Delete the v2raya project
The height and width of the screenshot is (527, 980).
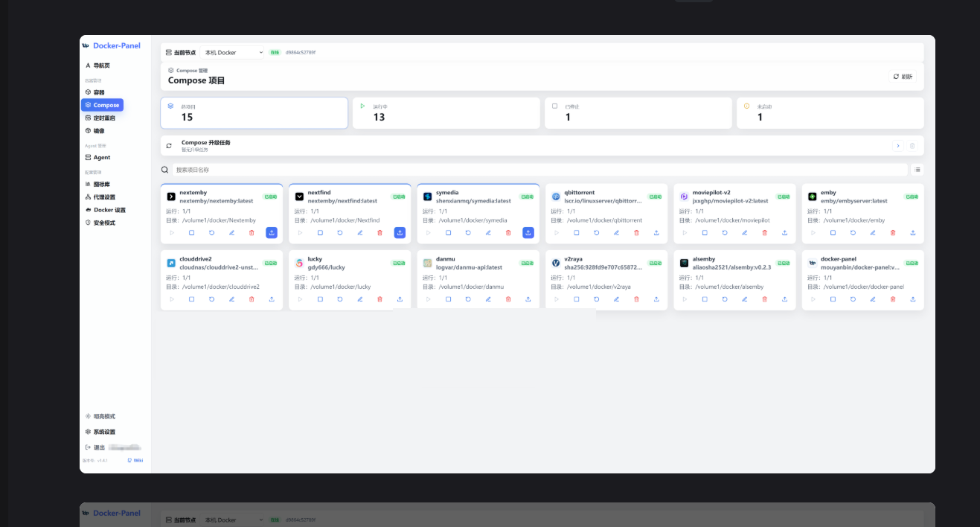tap(636, 299)
